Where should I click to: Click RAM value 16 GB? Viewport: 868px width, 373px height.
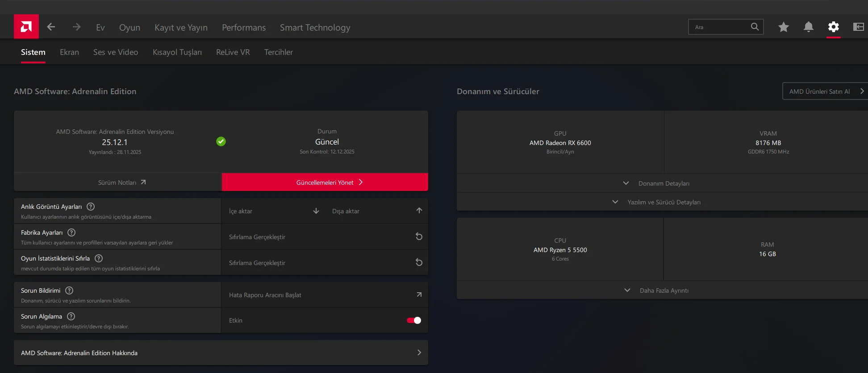(768, 254)
